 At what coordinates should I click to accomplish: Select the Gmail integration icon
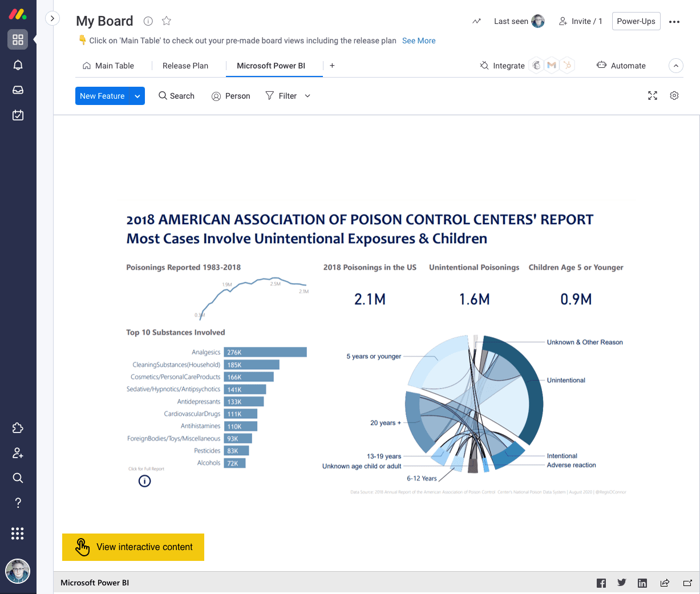(551, 65)
